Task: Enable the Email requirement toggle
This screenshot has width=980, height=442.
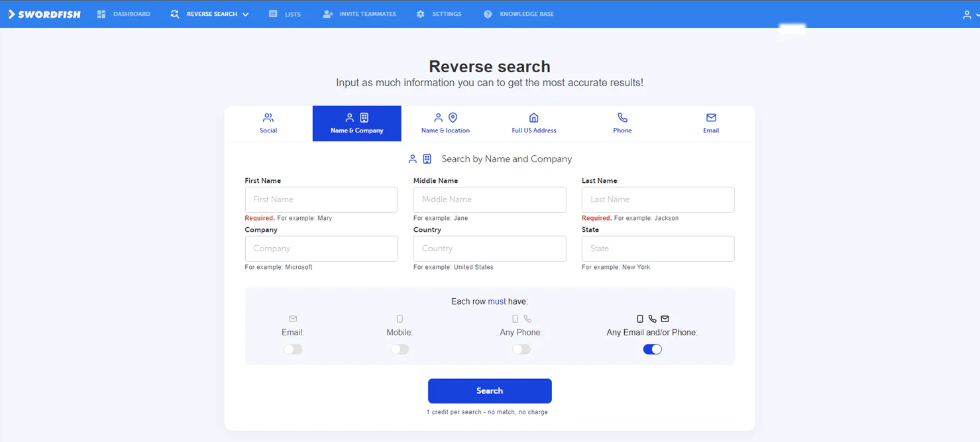Action: (293, 349)
